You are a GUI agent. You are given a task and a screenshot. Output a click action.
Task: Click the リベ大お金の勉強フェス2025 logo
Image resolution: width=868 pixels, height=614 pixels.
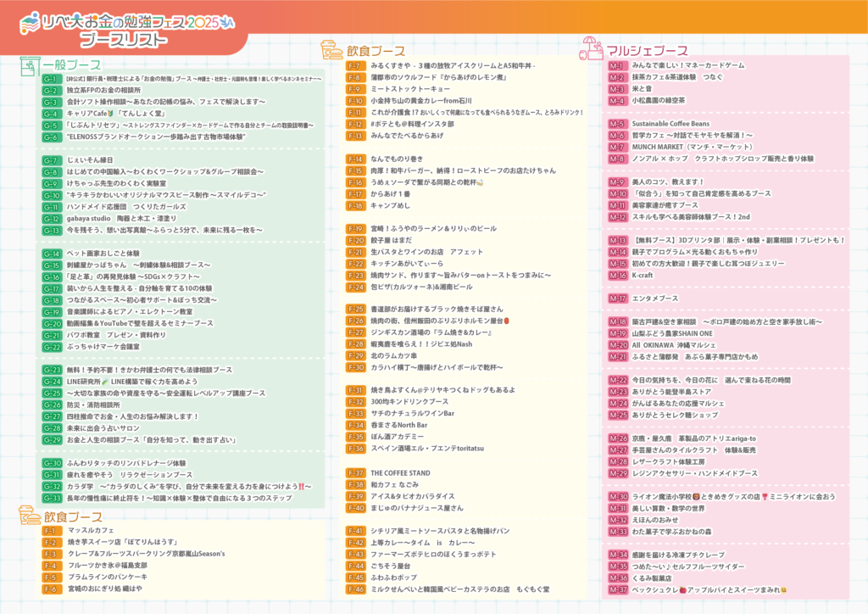click(x=127, y=23)
